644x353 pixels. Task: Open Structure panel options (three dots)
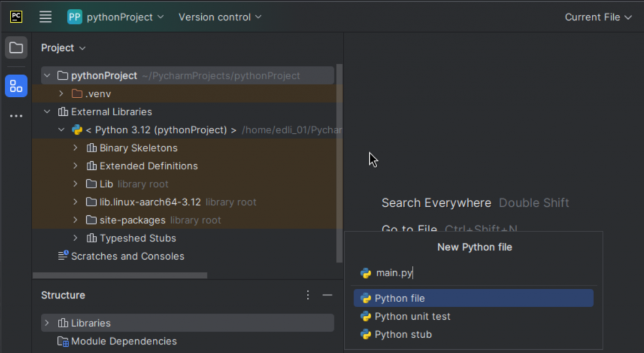pyautogui.click(x=308, y=295)
